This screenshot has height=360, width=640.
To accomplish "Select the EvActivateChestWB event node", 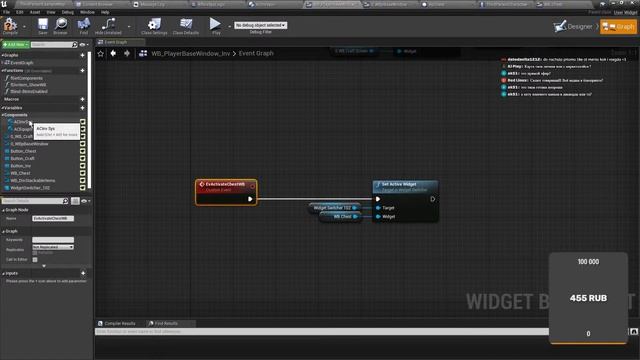I will click(x=226, y=192).
